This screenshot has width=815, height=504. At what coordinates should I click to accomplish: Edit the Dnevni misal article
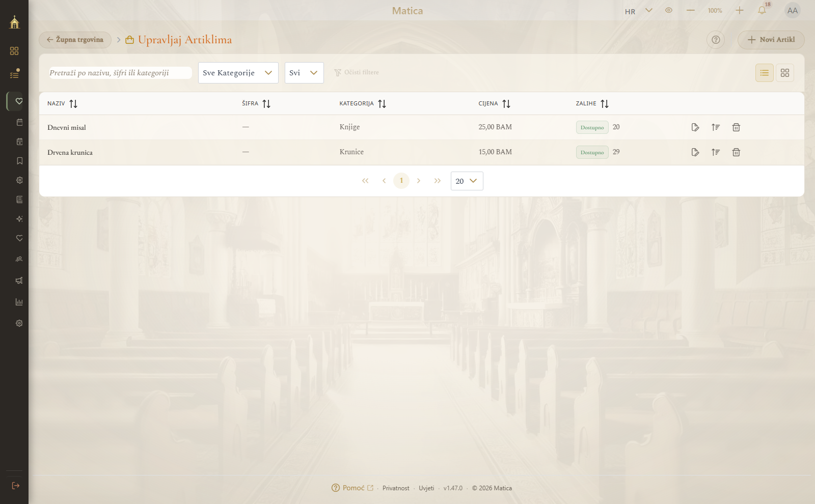[695, 127]
